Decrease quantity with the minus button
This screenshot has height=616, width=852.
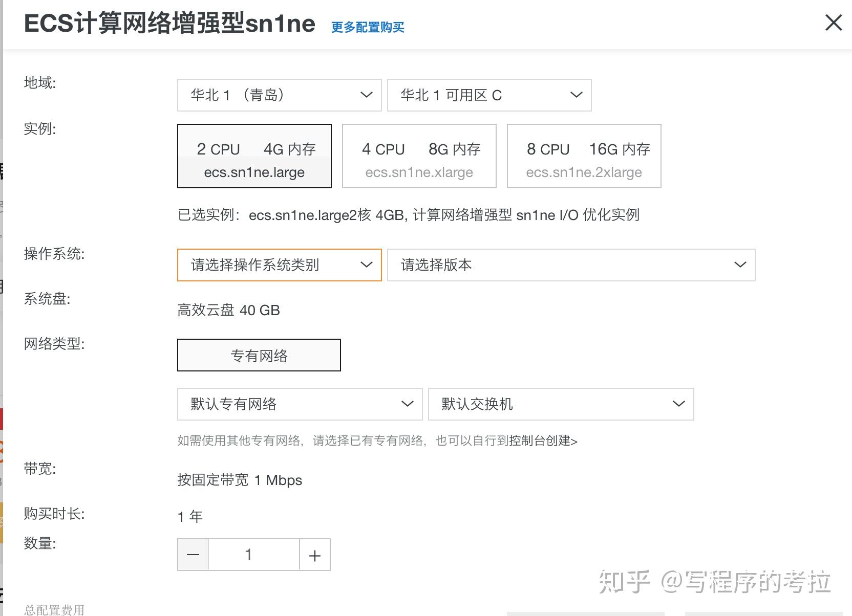click(x=193, y=555)
